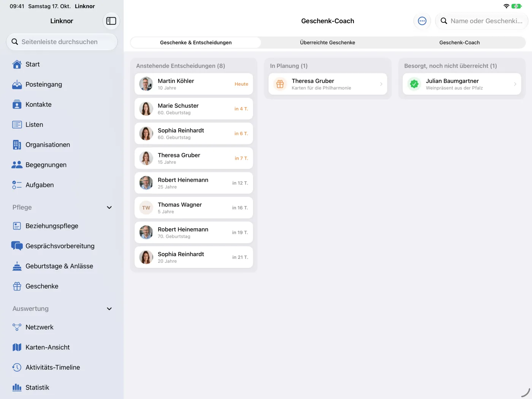
Task: Collapse the Auswertung section chevron
Action: (x=109, y=309)
